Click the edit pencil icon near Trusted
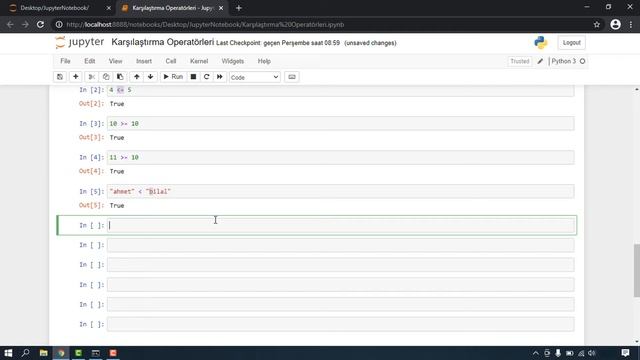This screenshot has width=640, height=360. click(540, 61)
